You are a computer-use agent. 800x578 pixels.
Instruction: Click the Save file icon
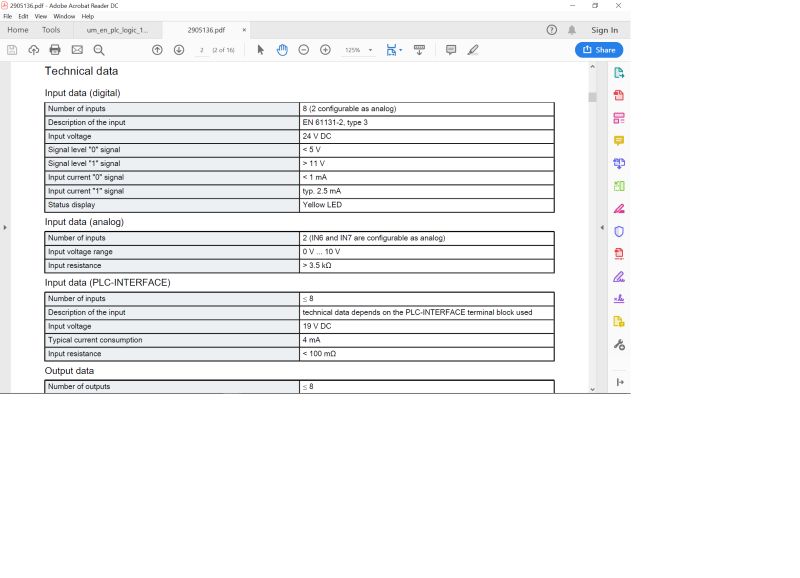point(12,50)
